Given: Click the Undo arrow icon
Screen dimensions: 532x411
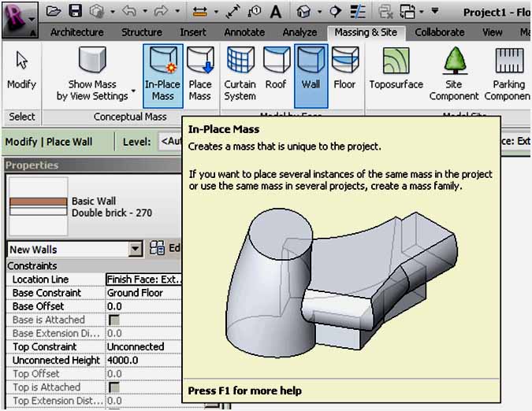Looking at the screenshot, I should pyautogui.click(x=129, y=11).
